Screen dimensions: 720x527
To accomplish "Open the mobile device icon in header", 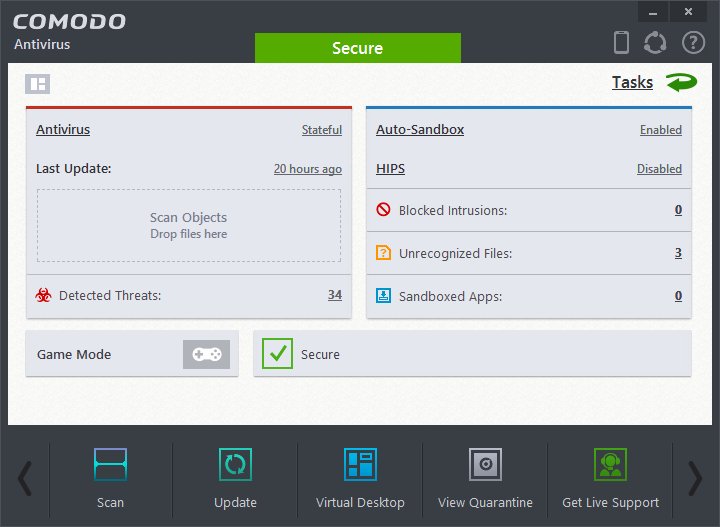I will point(621,43).
